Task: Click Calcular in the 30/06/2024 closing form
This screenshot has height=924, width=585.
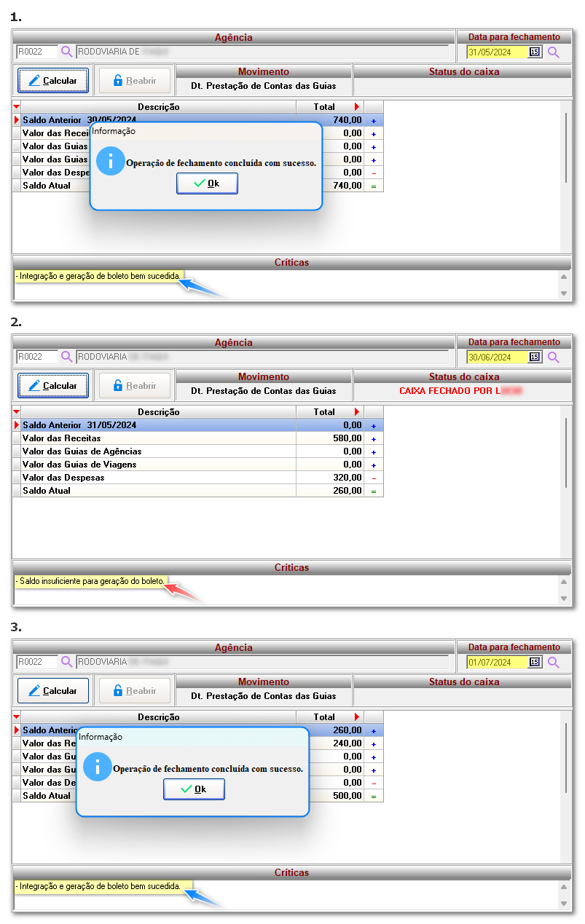Action: tap(53, 386)
